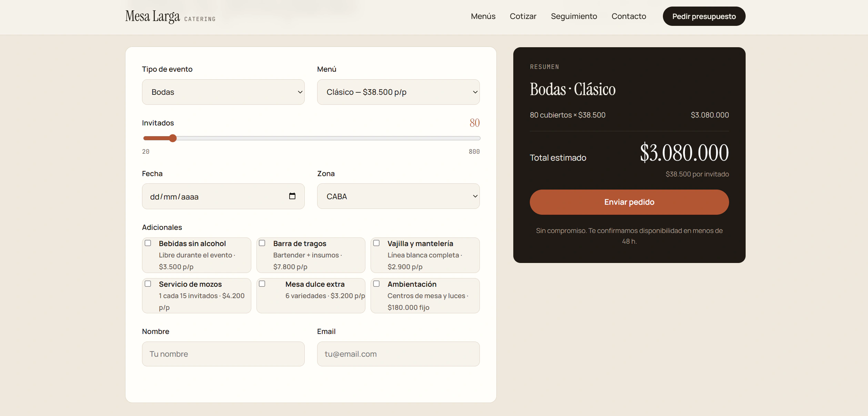Open the Seguimiento nav item
Image resolution: width=868 pixels, height=416 pixels.
pyautogui.click(x=574, y=16)
